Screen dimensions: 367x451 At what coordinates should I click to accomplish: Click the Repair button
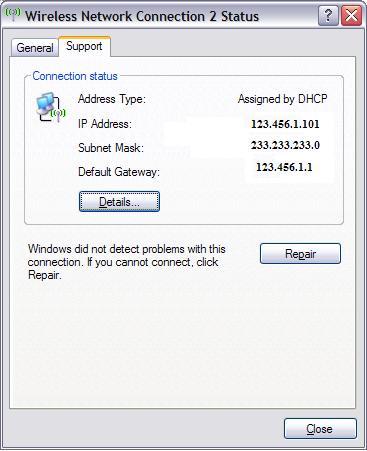tap(300, 254)
